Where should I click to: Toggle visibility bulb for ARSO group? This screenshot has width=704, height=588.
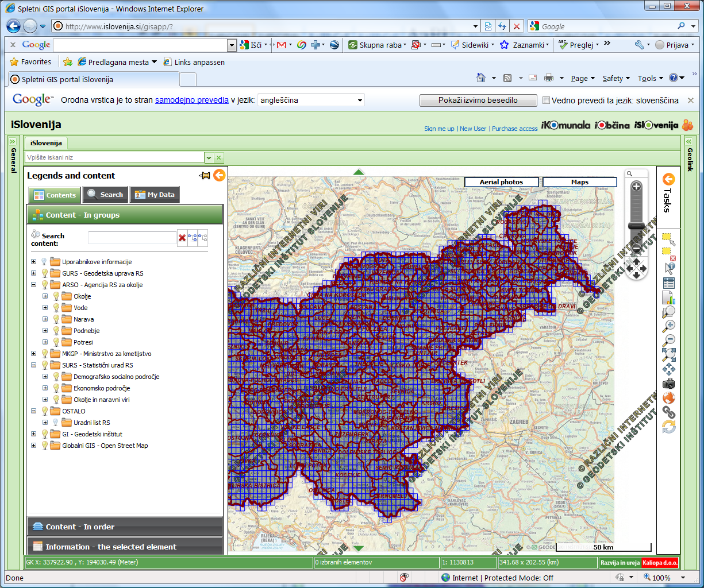tap(44, 285)
